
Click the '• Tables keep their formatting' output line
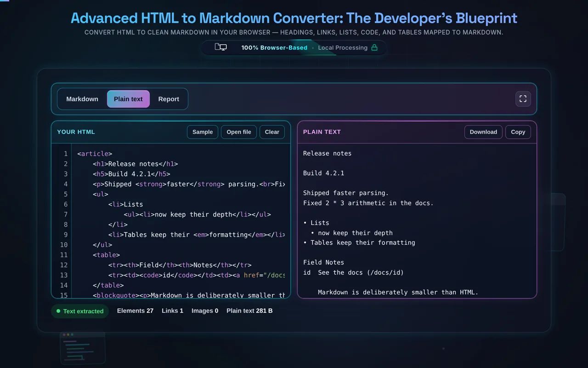pyautogui.click(x=359, y=242)
